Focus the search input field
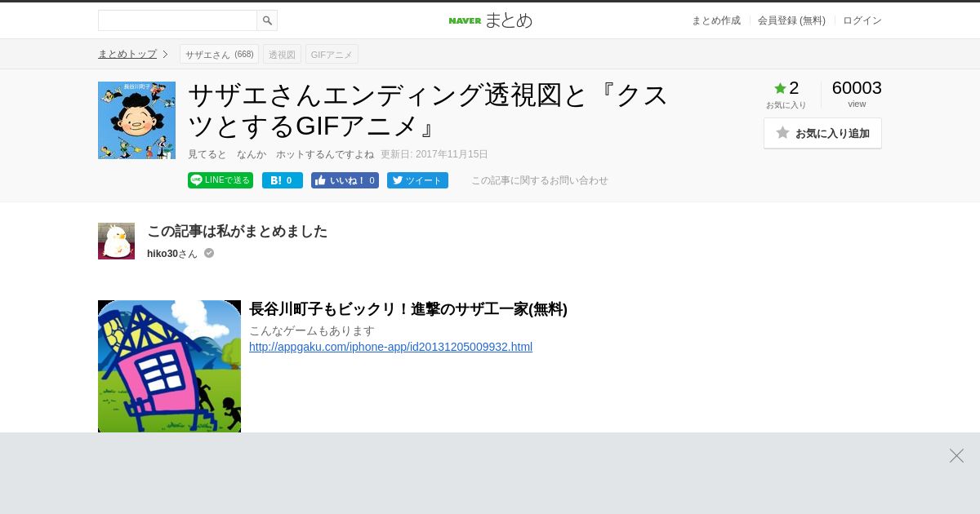Screen dimensions: 980x514 pos(177,20)
